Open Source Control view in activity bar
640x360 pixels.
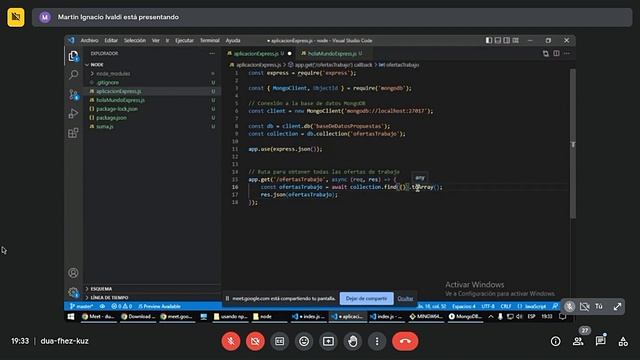pyautogui.click(x=73, y=94)
